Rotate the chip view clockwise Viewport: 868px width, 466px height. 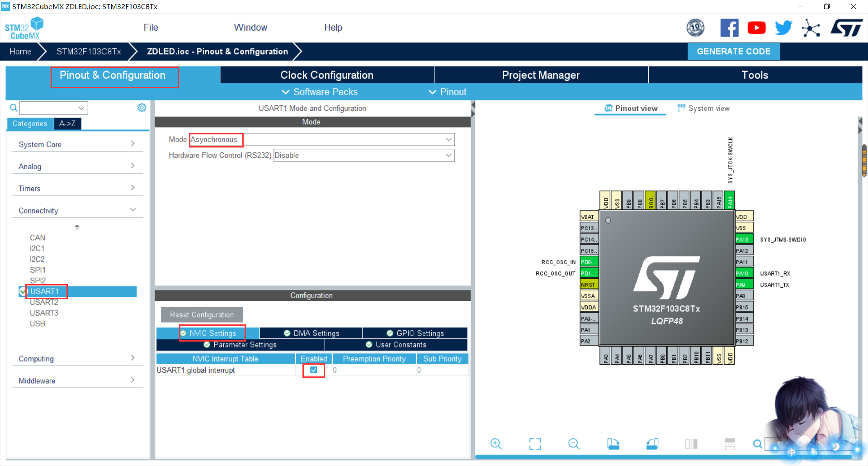pyautogui.click(x=613, y=444)
